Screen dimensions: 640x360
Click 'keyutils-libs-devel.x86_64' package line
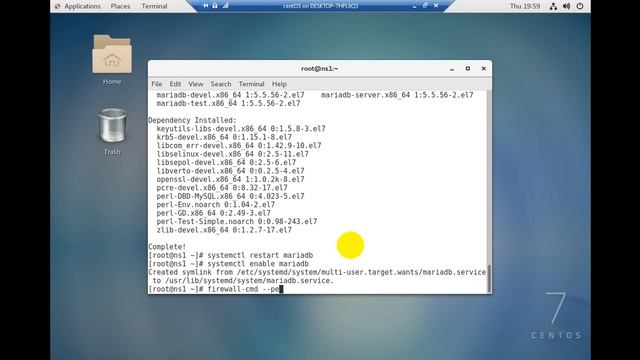[x=241, y=129]
